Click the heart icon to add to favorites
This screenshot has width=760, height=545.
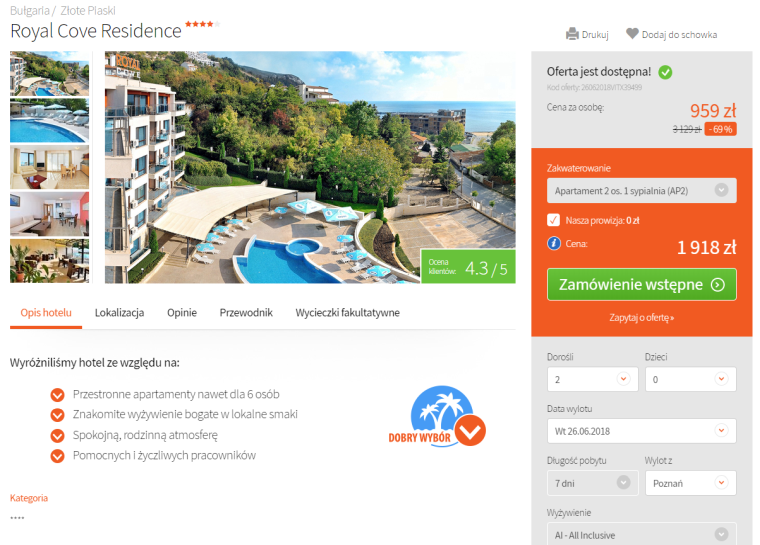pyautogui.click(x=632, y=33)
